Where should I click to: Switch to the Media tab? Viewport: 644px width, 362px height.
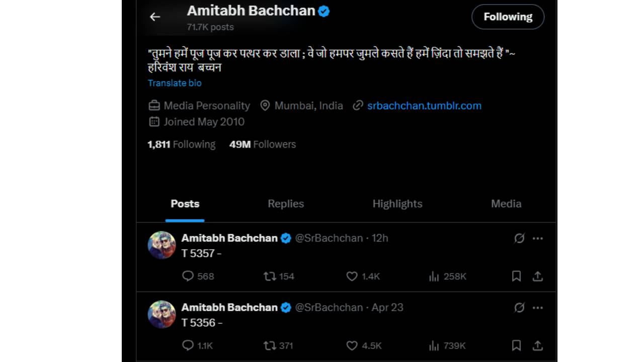point(506,204)
